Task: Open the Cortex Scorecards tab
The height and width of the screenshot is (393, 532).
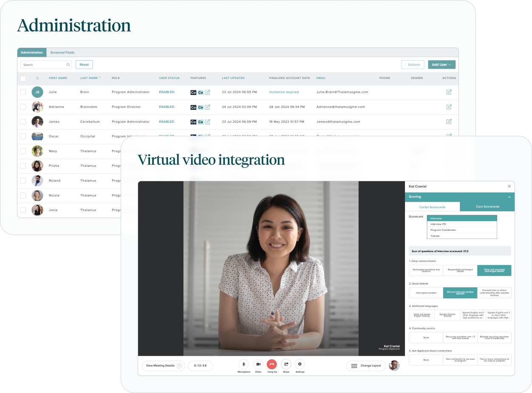Action: [x=432, y=207]
